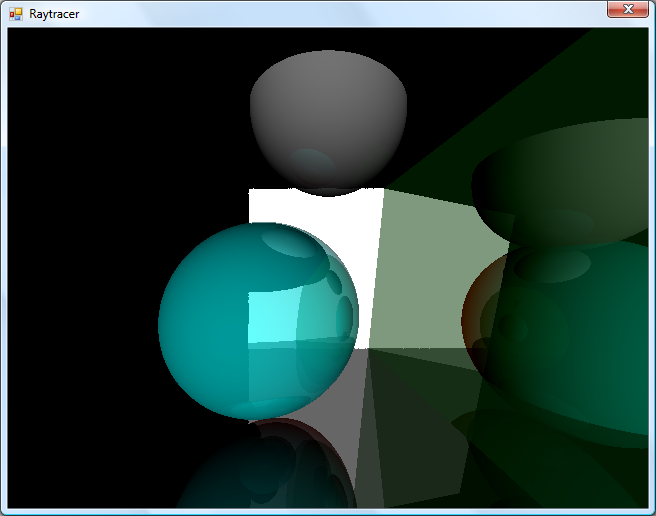Click the cyan sphere's reflection on the floor
656x516 pixels.
pos(260,470)
